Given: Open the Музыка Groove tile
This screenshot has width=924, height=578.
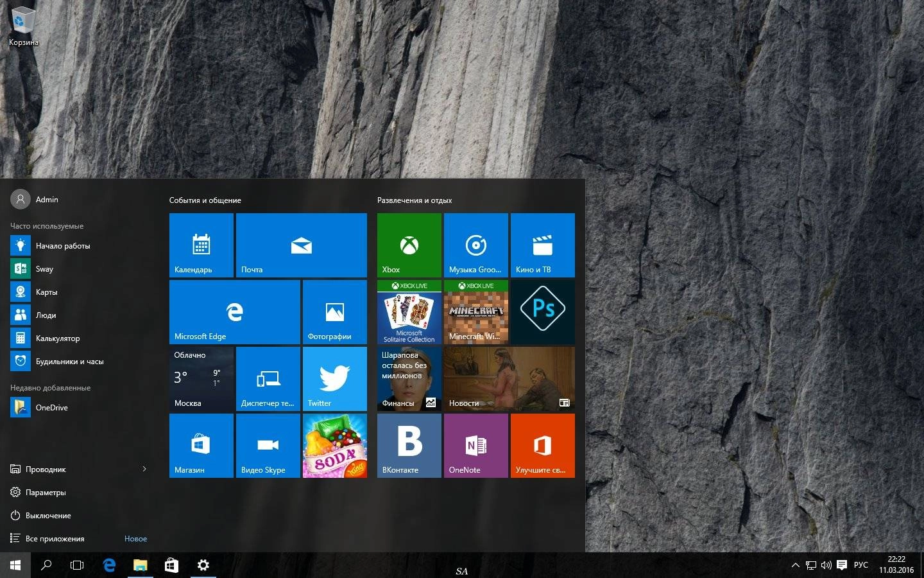Looking at the screenshot, I should click(x=476, y=245).
